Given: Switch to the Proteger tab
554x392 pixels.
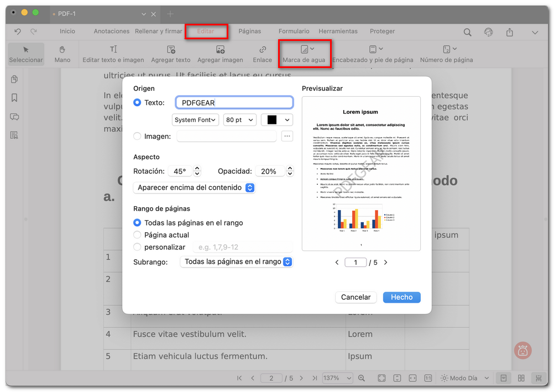Looking at the screenshot, I should pos(382,31).
